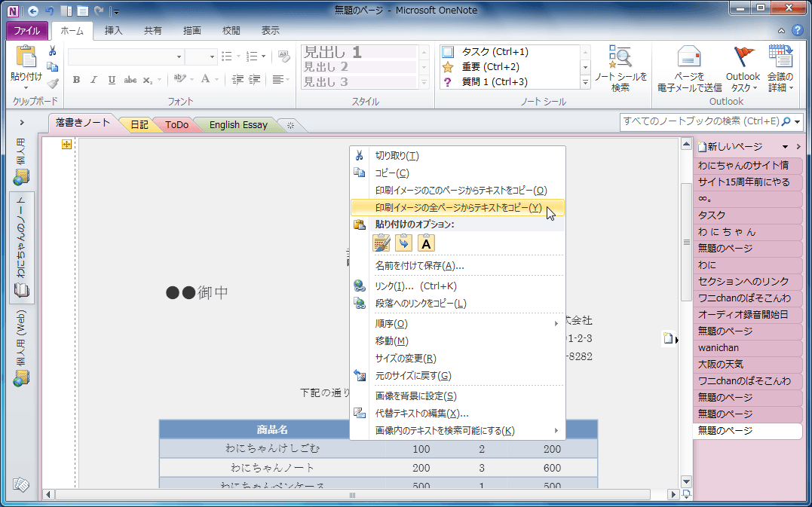This screenshot has height=507, width=812.
Task: Click the Undo icon in quick access toolbar
Action: [x=50, y=11]
